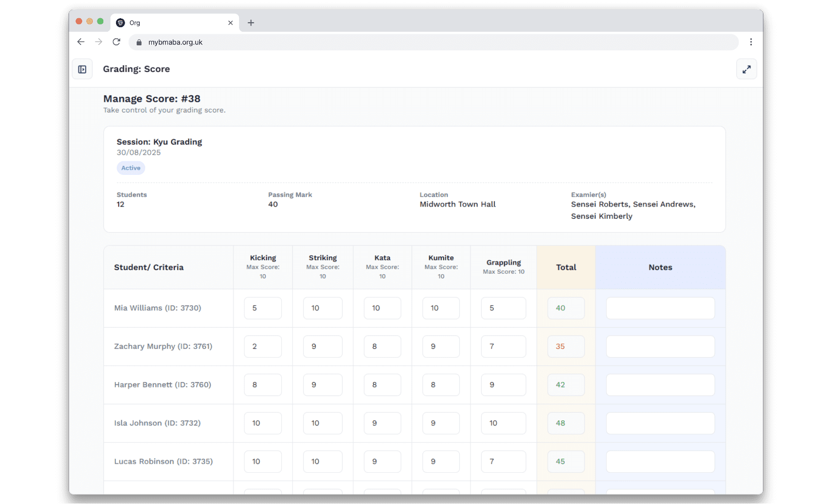Edit Zachary Murphy Kumite score
832x504 pixels.
(441, 346)
